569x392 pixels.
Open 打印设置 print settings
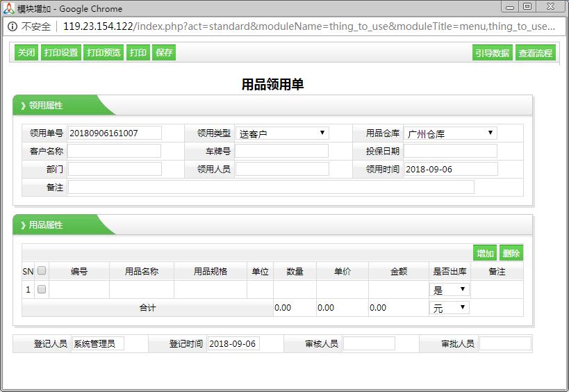60,53
